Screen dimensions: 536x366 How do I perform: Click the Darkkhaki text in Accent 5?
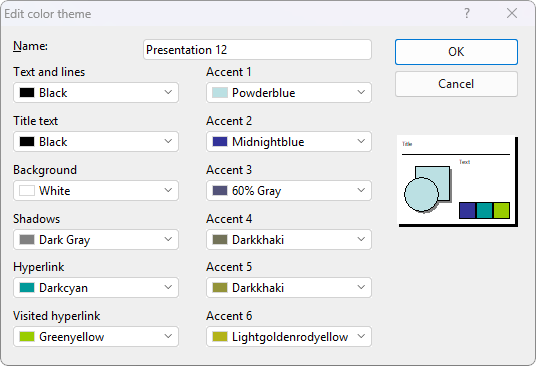[258, 288]
